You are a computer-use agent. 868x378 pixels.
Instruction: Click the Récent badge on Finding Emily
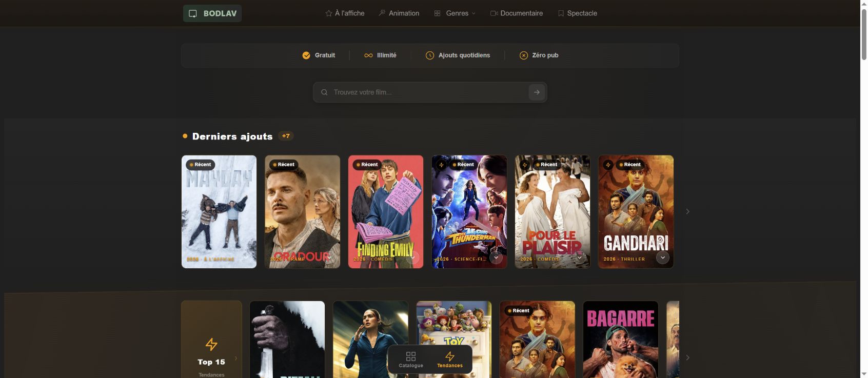pos(367,165)
